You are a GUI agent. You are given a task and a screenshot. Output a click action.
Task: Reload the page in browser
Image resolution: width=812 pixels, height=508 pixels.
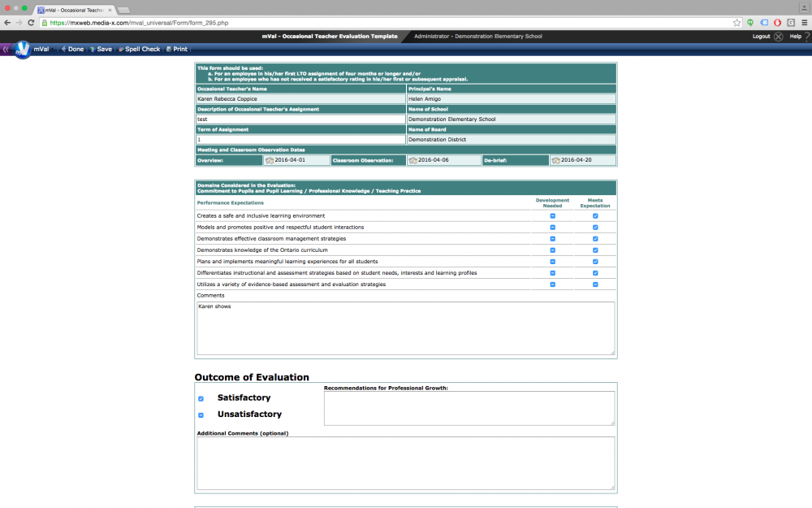(x=32, y=23)
